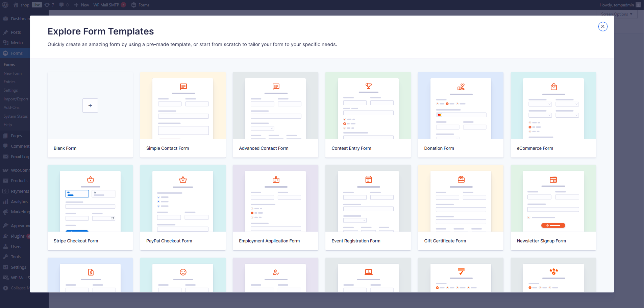Image resolution: width=644 pixels, height=308 pixels.
Task: Click the Posts pin icon in sidebar
Action: pos(5,32)
